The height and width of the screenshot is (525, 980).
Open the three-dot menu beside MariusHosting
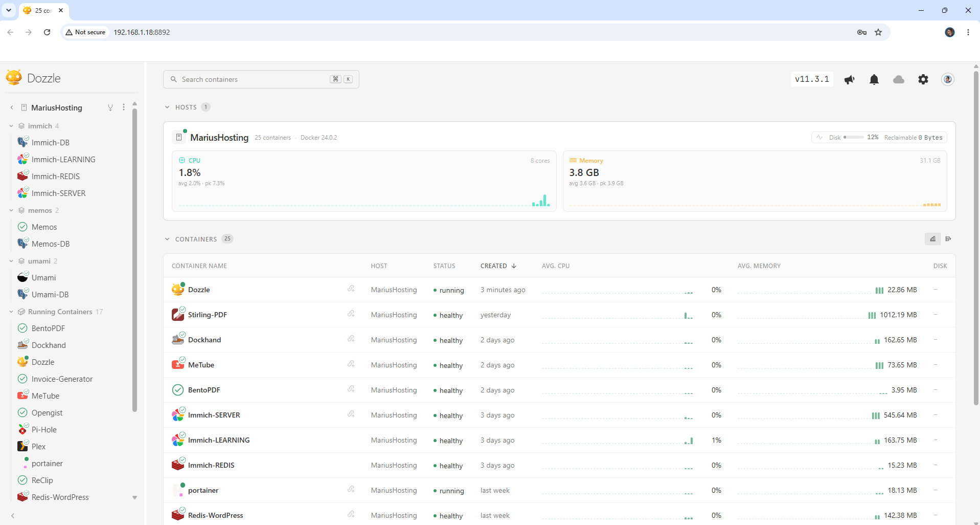[124, 107]
